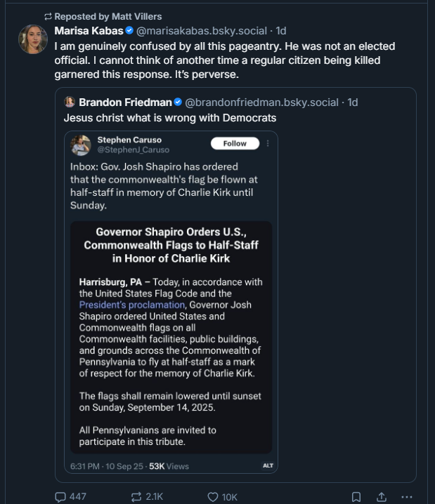Click Brandon Friedman's blue verified badge

[178, 102]
